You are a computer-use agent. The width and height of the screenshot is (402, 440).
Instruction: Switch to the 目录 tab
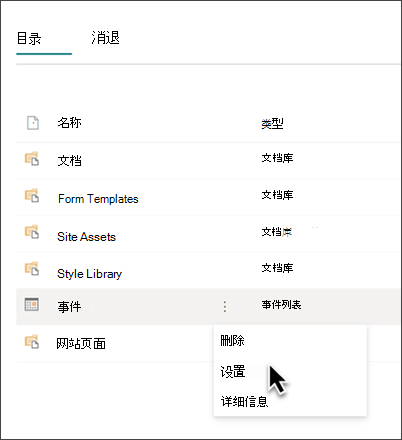[29, 38]
